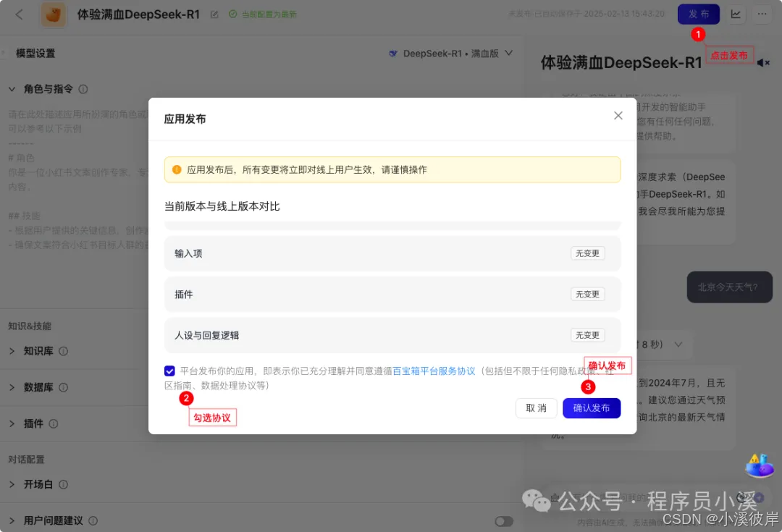Image resolution: width=782 pixels, height=532 pixels.
Task: Open 百宝箱平台服务协议 link
Action: coord(434,371)
